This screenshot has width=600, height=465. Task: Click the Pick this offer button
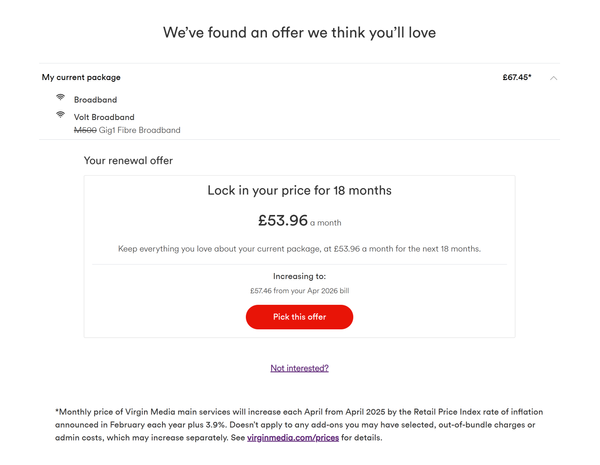[299, 317]
